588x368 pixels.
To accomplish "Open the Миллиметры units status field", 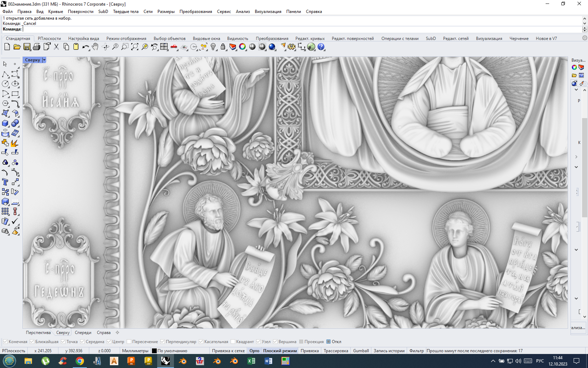I will (x=135, y=351).
